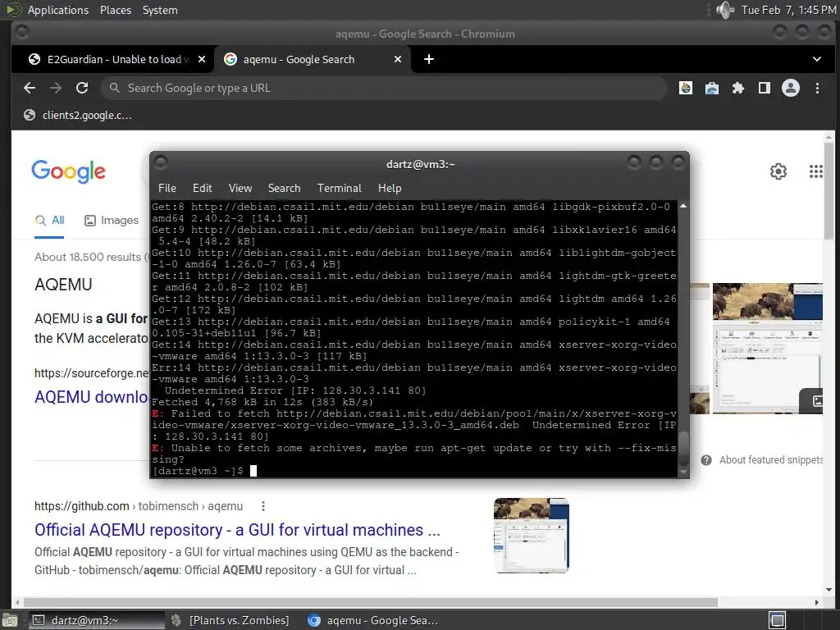Open the AQEMU download sourceforge link
Image resolution: width=840 pixels, height=630 pixels.
click(x=91, y=397)
